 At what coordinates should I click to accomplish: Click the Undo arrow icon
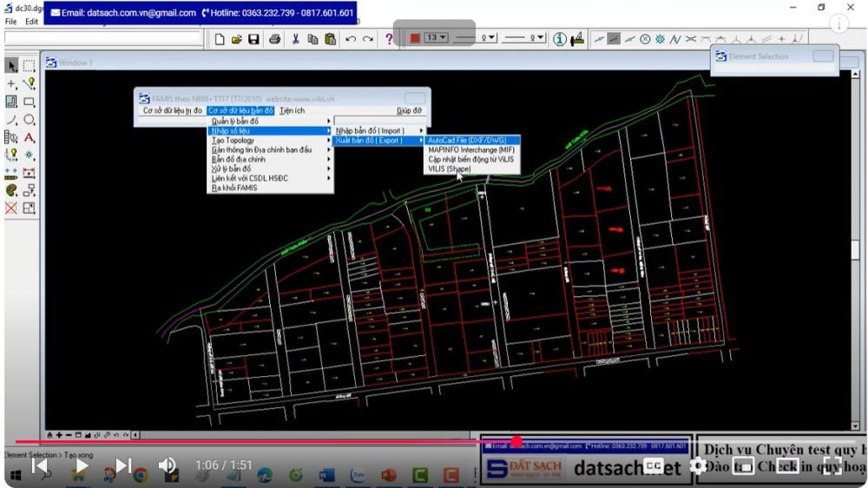[351, 39]
